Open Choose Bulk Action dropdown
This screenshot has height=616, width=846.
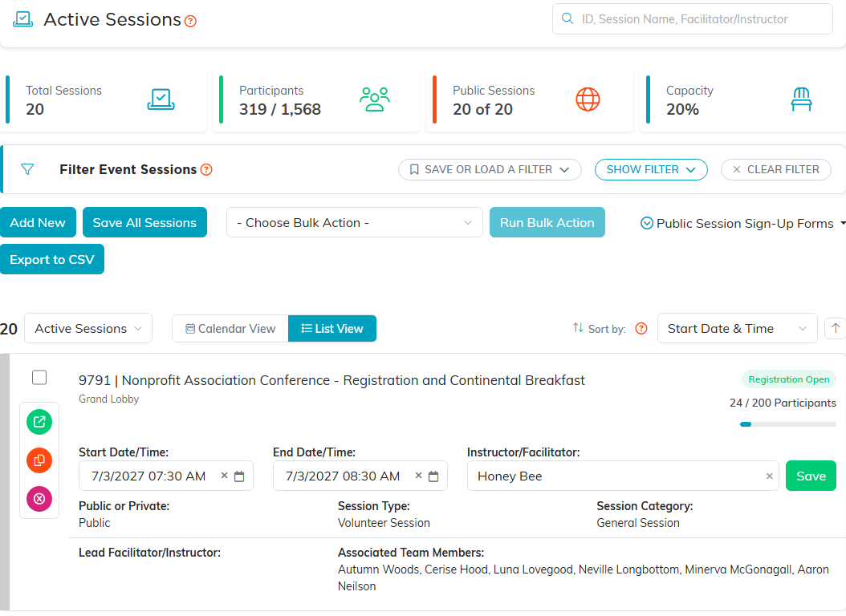355,222
